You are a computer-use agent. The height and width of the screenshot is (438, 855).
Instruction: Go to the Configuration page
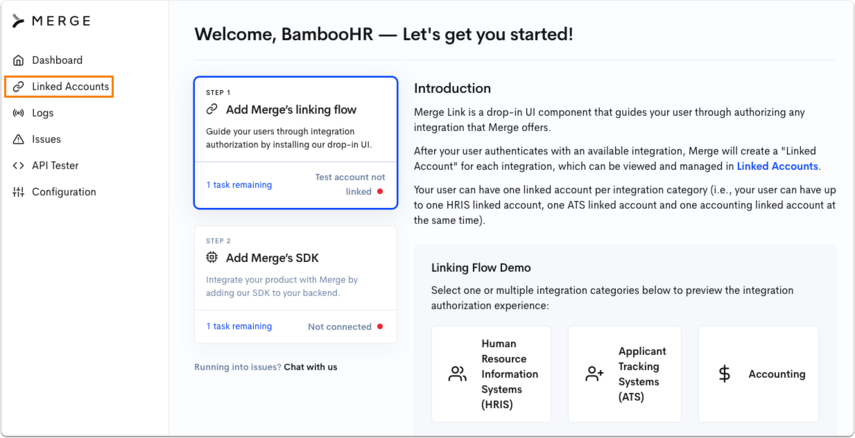pos(64,192)
